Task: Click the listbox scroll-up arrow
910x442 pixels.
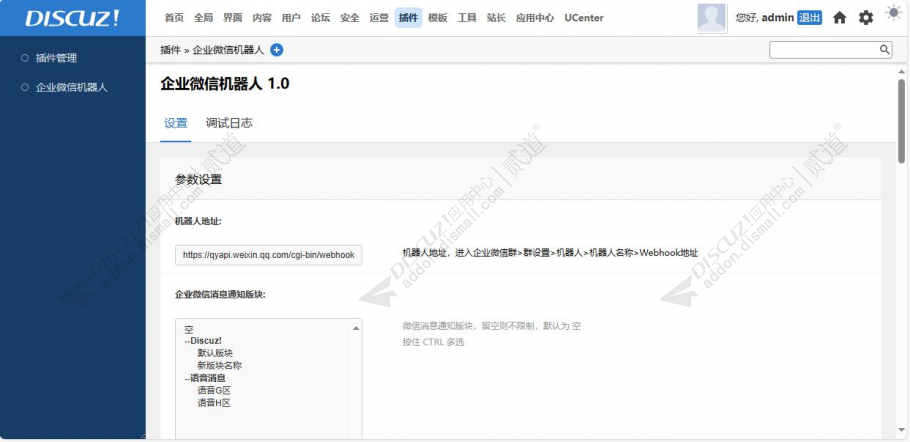Action: (x=356, y=328)
